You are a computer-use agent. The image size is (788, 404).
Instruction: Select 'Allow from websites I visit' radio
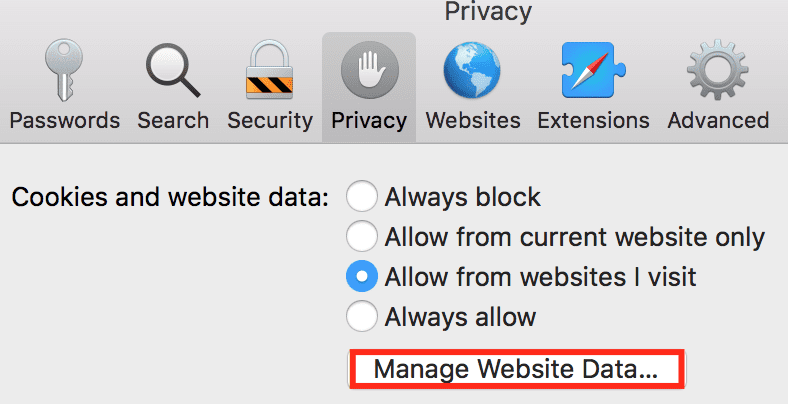tap(362, 276)
